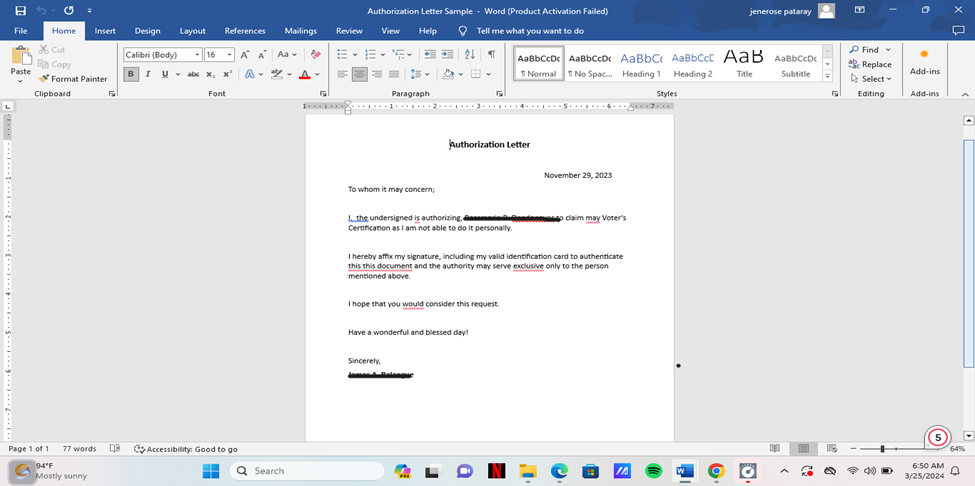Viewport: 975px width, 486px height.
Task: Switch to the Insert tab
Action: (105, 30)
